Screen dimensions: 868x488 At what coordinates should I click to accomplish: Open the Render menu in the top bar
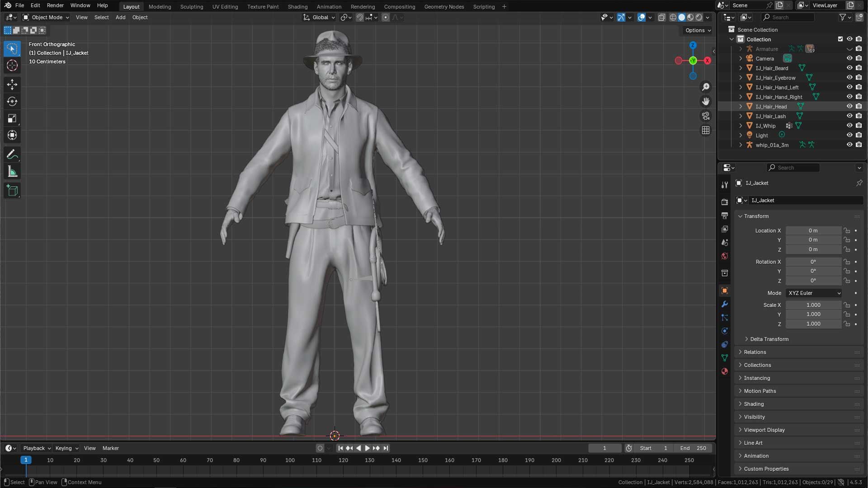click(x=55, y=5)
